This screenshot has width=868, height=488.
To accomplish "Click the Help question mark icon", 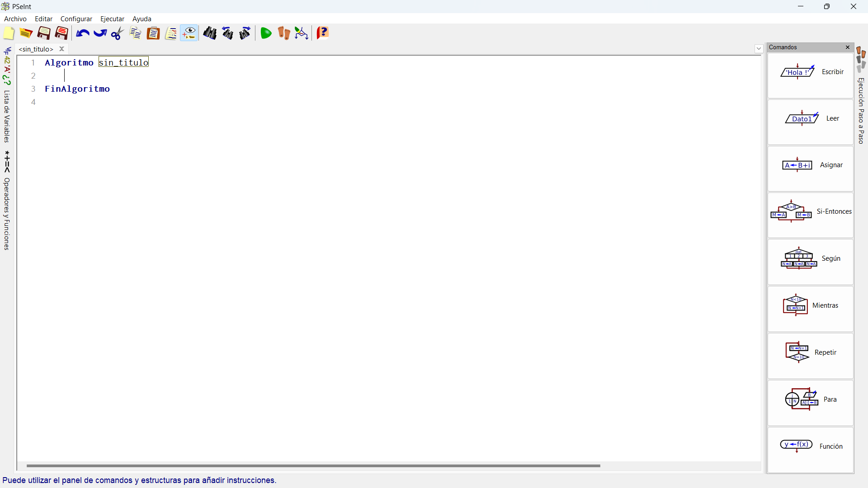I will click(x=322, y=33).
